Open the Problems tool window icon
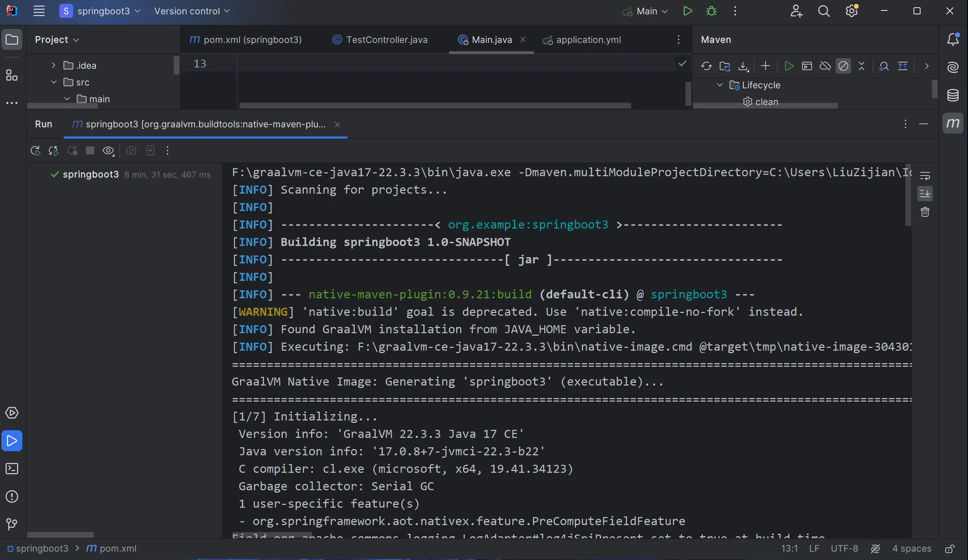 (x=12, y=496)
